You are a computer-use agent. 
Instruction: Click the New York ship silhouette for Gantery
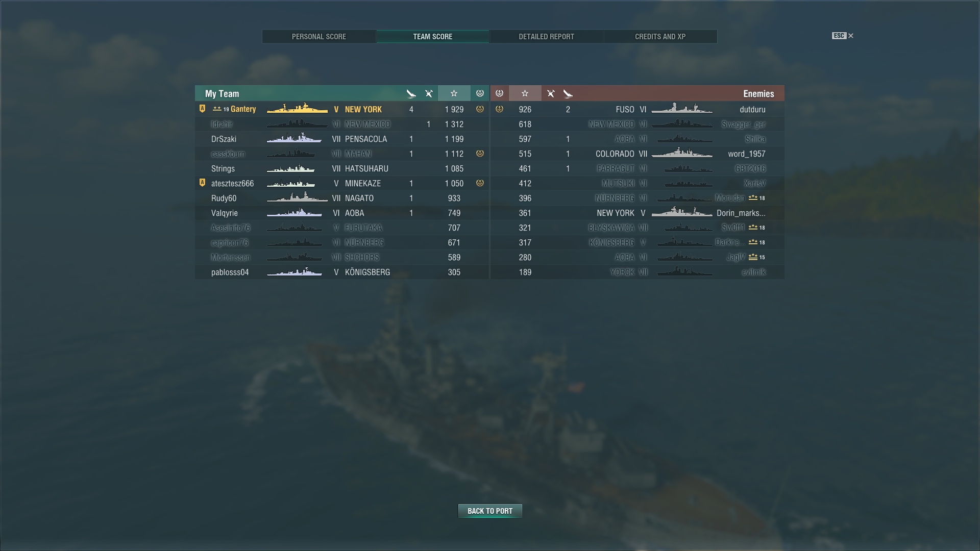(x=297, y=109)
